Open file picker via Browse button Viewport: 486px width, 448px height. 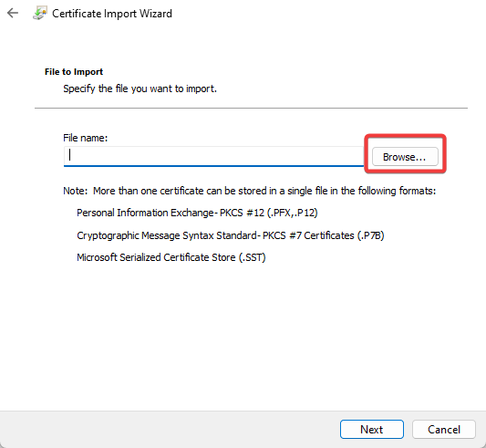click(x=405, y=157)
